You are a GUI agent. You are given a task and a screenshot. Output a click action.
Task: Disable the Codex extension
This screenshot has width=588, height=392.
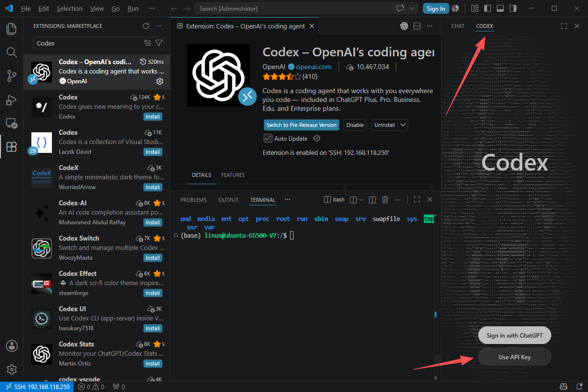click(355, 125)
